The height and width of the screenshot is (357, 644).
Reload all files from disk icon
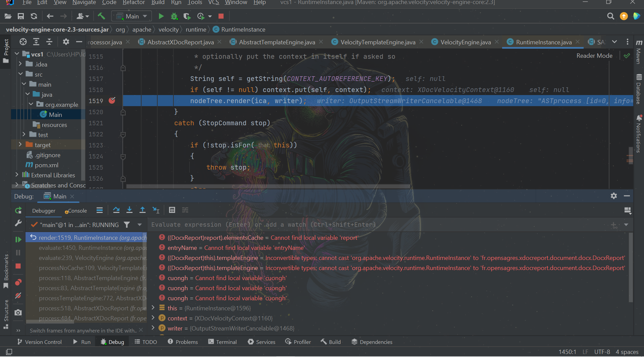[x=34, y=16]
